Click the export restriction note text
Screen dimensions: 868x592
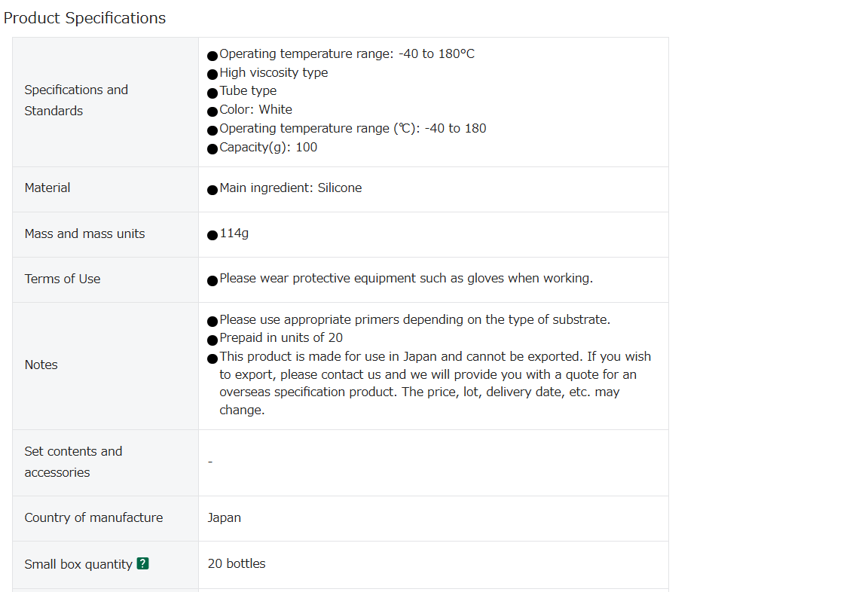click(x=435, y=383)
